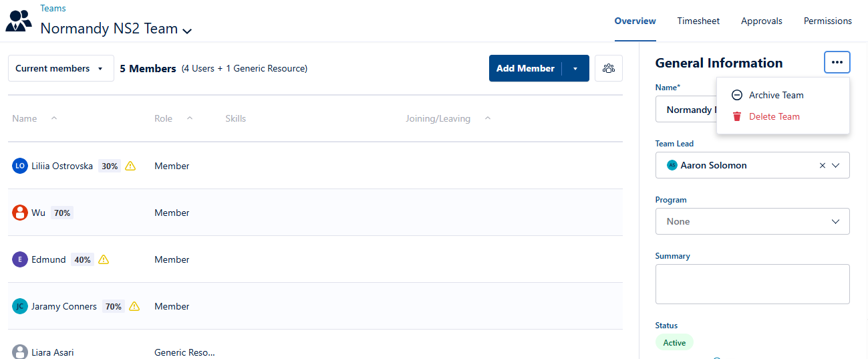Clear the Team Lead using the X icon

tap(823, 165)
